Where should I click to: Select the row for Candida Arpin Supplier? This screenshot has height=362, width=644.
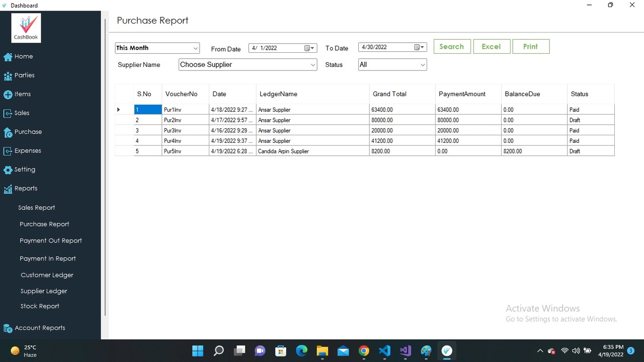click(283, 151)
